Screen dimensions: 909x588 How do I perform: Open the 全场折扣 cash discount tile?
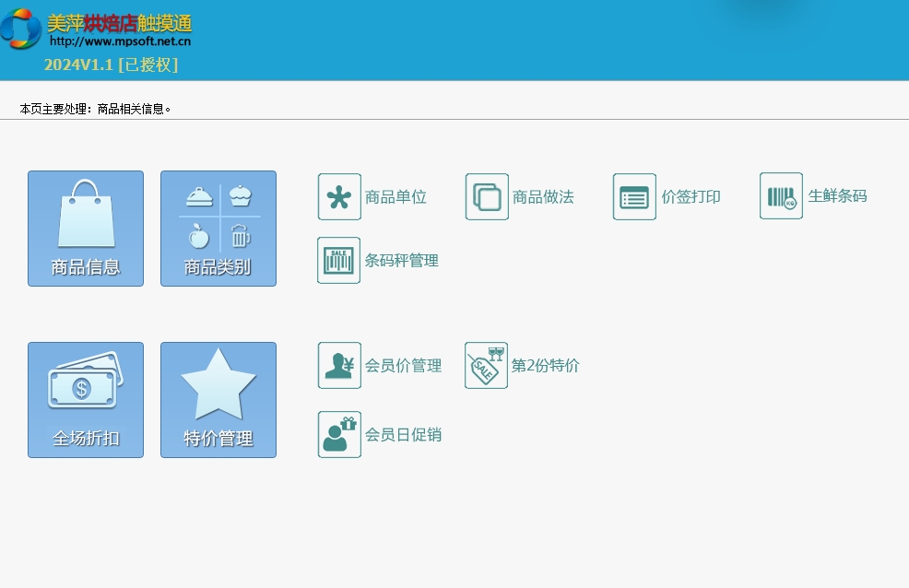click(x=86, y=400)
